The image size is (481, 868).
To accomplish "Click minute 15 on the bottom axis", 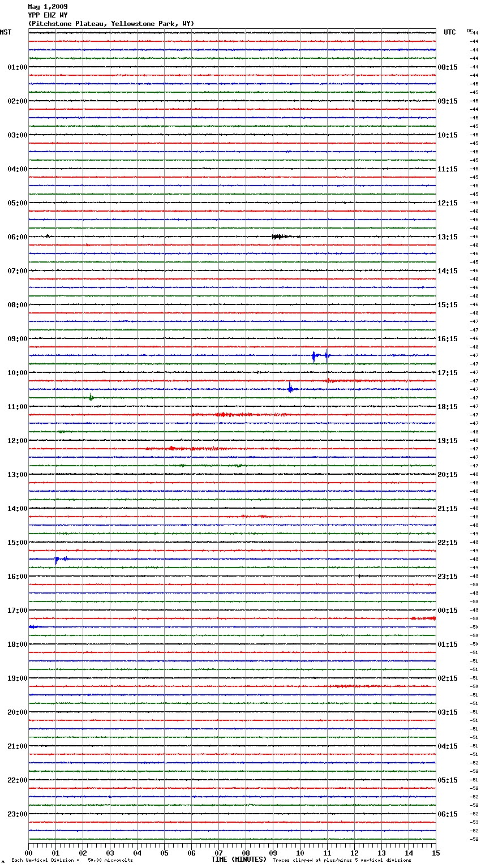I will [x=436, y=853].
